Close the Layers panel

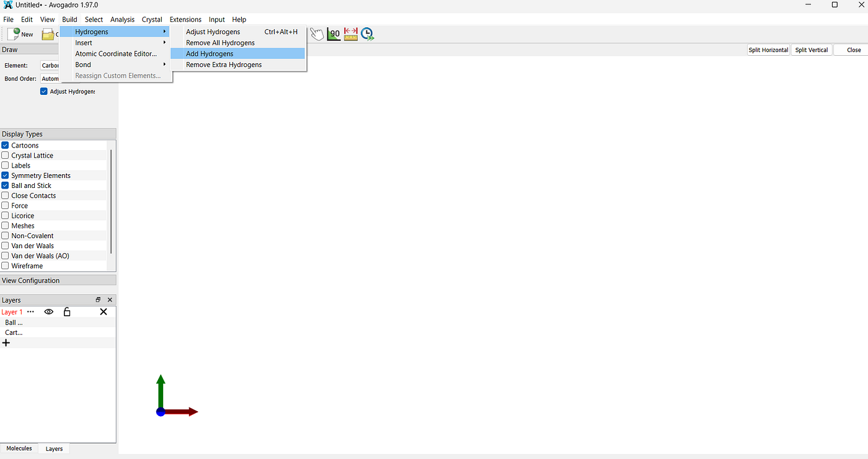pos(110,300)
